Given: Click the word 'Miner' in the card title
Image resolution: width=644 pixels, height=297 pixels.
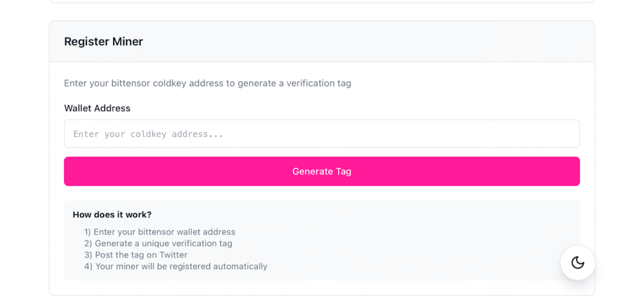Looking at the screenshot, I should click(x=128, y=41).
